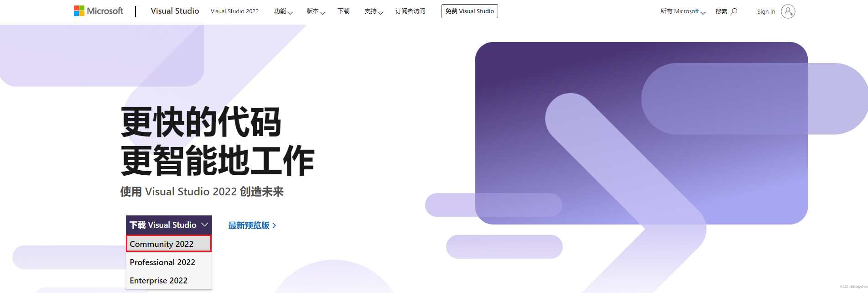This screenshot has width=868, height=293.
Task: Open the 下载 nav item
Action: click(x=343, y=11)
